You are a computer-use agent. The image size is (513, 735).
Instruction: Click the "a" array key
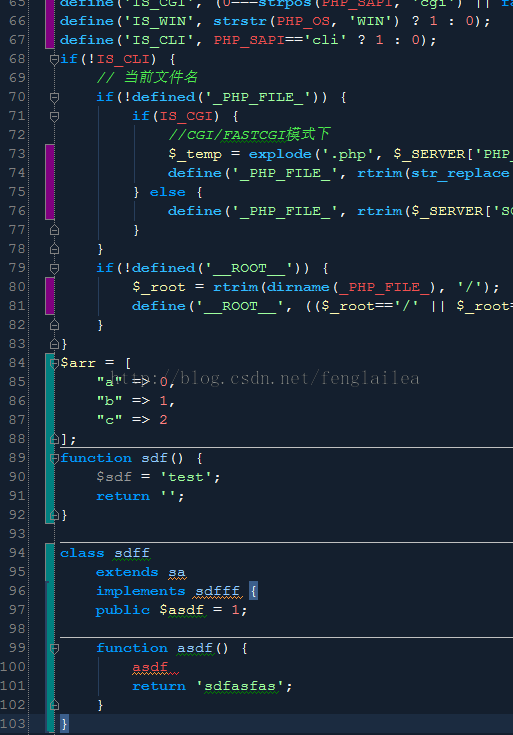[x=110, y=382]
